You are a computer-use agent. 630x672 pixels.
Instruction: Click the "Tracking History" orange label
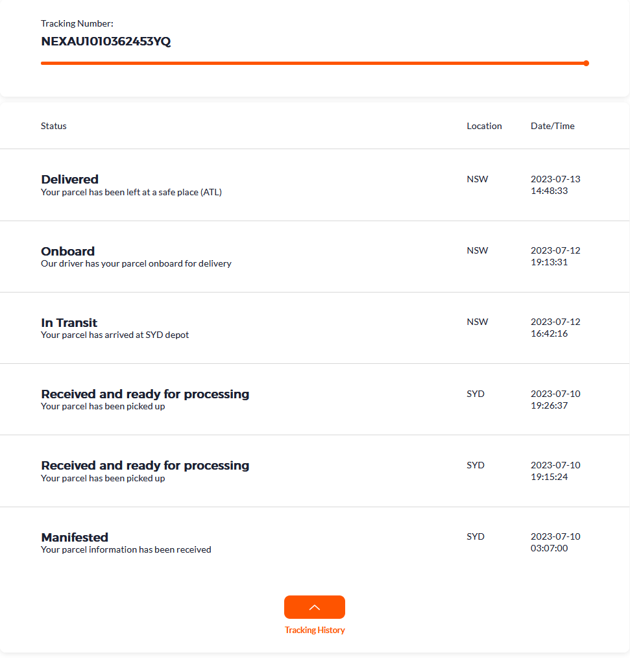coord(315,630)
